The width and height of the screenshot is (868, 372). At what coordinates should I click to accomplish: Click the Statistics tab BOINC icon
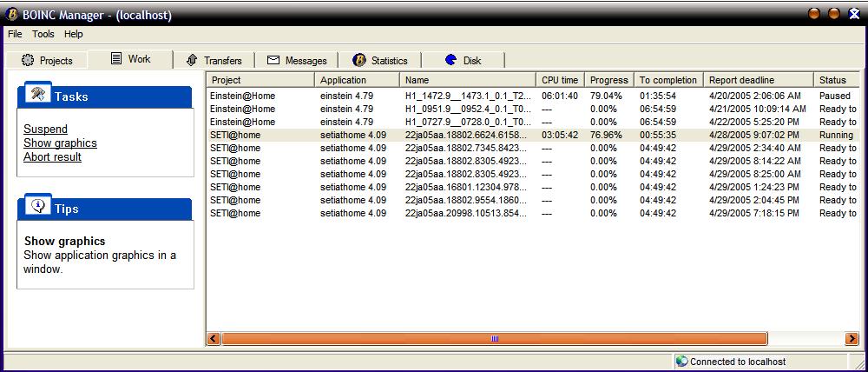click(359, 60)
